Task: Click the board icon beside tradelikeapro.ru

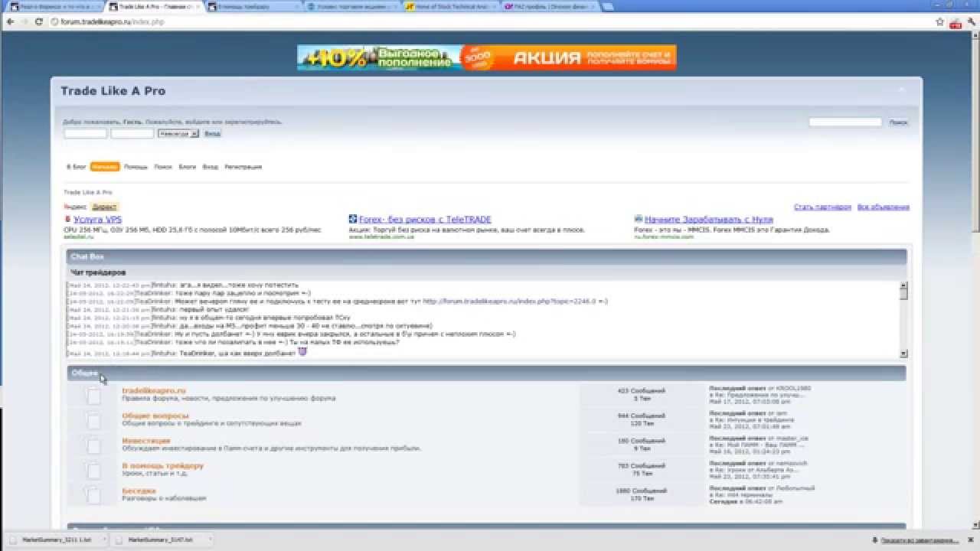Action: tap(93, 396)
